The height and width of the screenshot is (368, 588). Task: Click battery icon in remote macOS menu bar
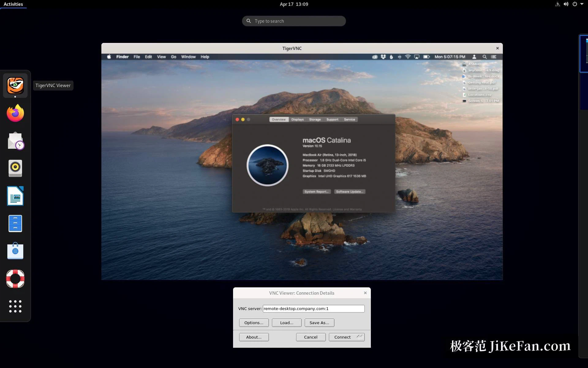pyautogui.click(x=426, y=57)
